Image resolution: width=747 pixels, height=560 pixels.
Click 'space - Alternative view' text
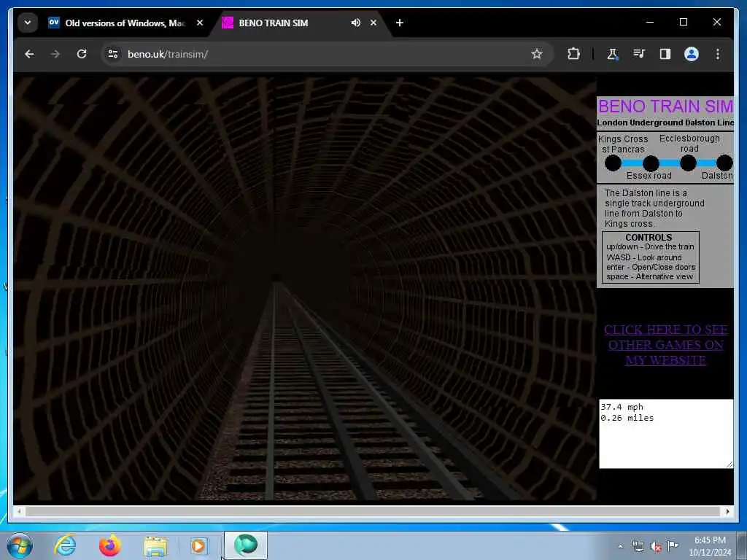649,276
